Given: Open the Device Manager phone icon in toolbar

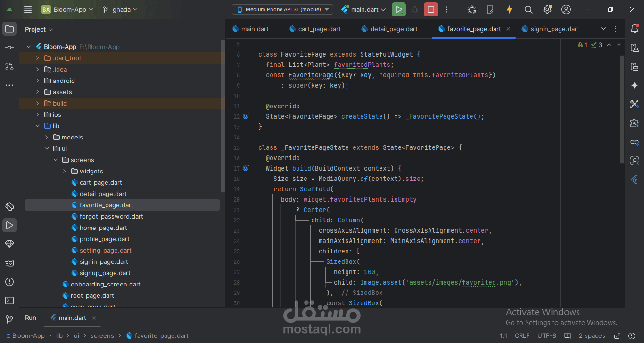Looking at the screenshot, I should tap(490, 9).
